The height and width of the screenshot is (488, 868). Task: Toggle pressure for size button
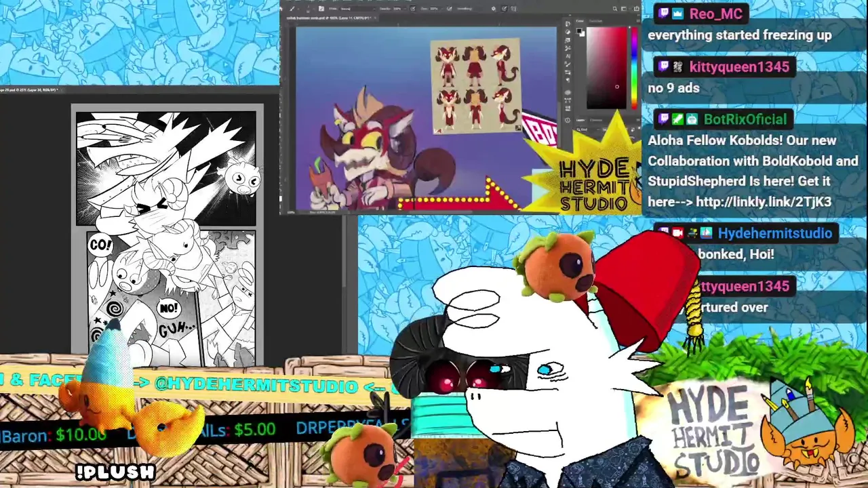point(504,9)
